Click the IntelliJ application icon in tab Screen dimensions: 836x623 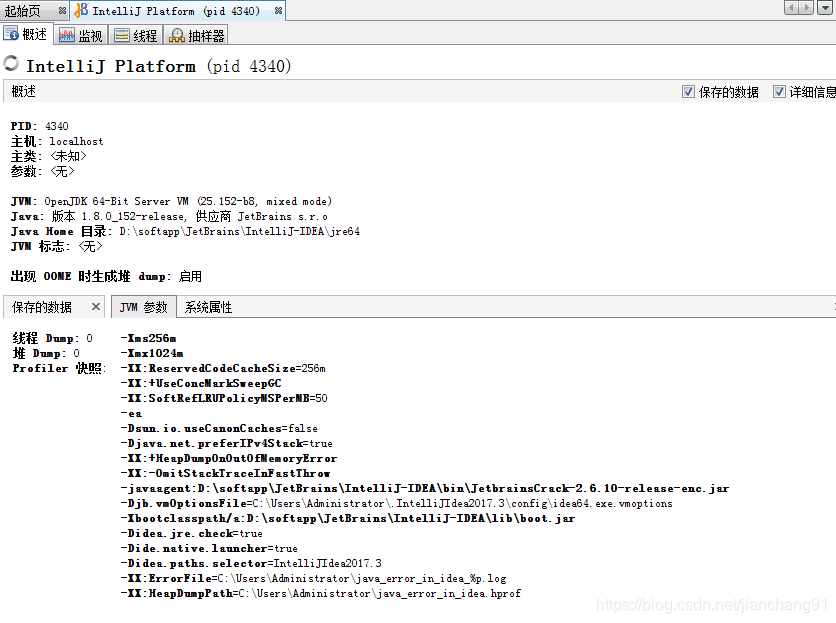click(x=81, y=10)
